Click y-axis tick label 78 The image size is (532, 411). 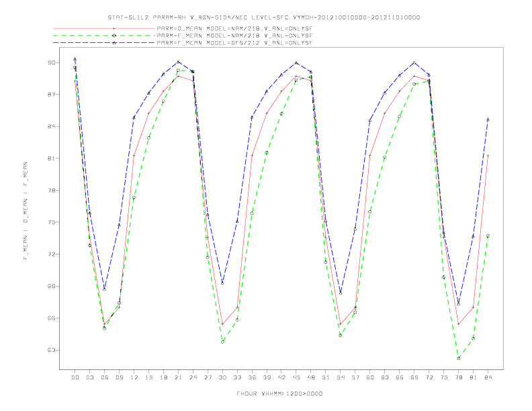point(51,190)
